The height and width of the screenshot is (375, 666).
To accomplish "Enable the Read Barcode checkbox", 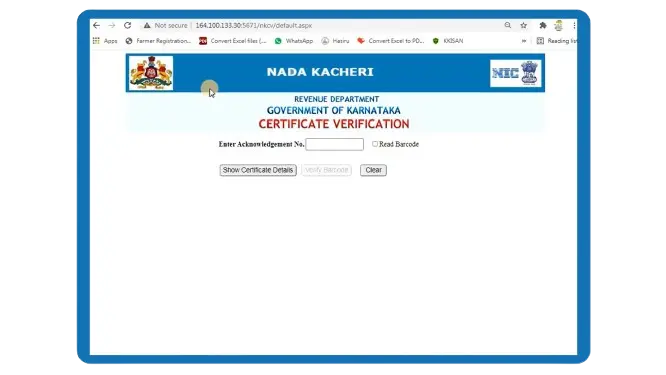I will tap(375, 144).
